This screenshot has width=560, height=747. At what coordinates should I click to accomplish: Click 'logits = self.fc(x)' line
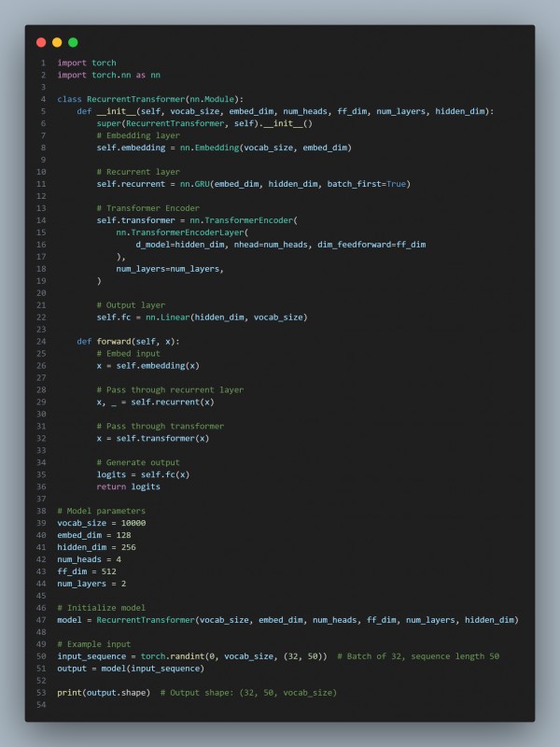[x=143, y=474]
